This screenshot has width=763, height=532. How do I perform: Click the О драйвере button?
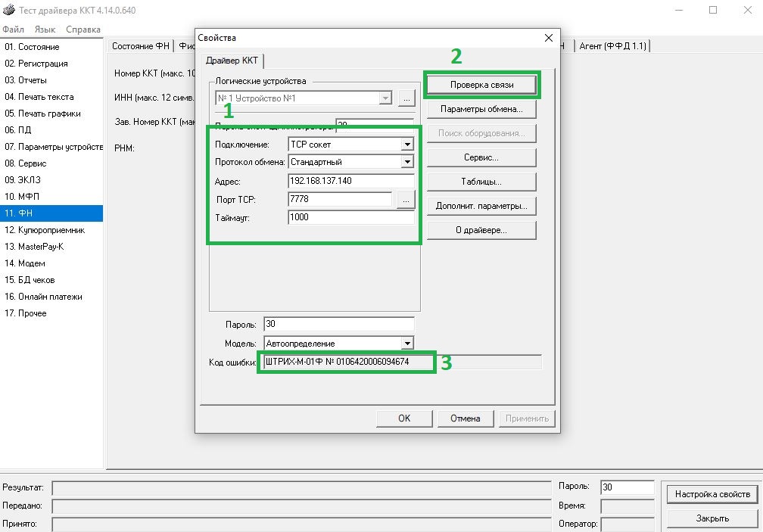point(481,230)
